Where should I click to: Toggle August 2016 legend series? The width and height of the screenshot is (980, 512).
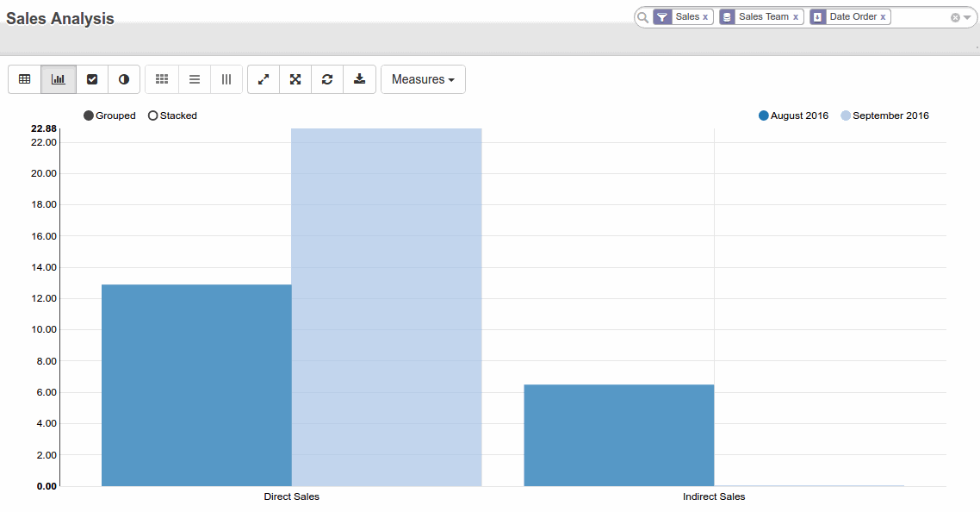793,116
